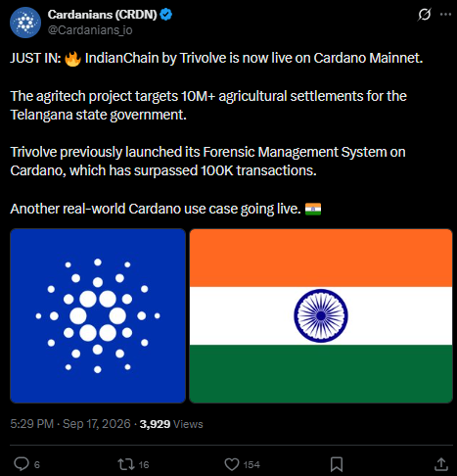Click the 3,929 Views count
The height and width of the screenshot is (476, 457).
(171, 424)
